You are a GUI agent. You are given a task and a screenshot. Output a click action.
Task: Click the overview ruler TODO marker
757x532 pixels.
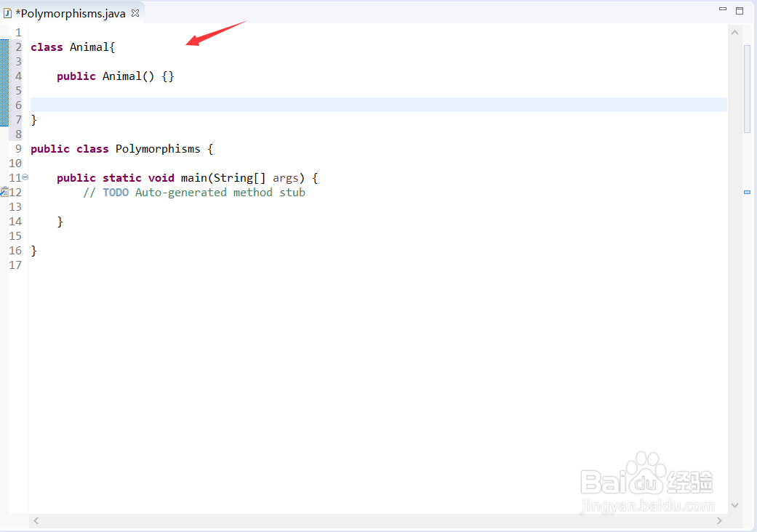click(747, 192)
